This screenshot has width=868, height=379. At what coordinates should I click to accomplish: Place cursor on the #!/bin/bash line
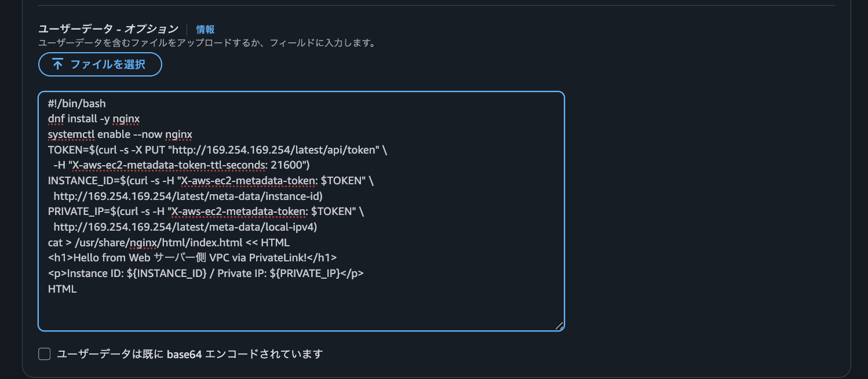click(x=76, y=103)
